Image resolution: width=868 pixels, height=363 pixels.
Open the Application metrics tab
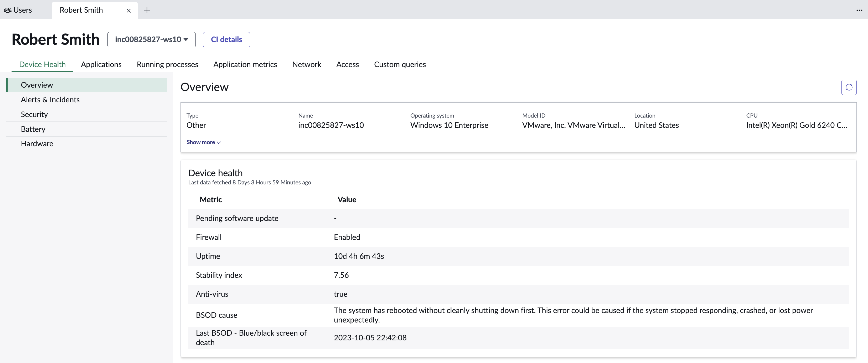(x=245, y=64)
